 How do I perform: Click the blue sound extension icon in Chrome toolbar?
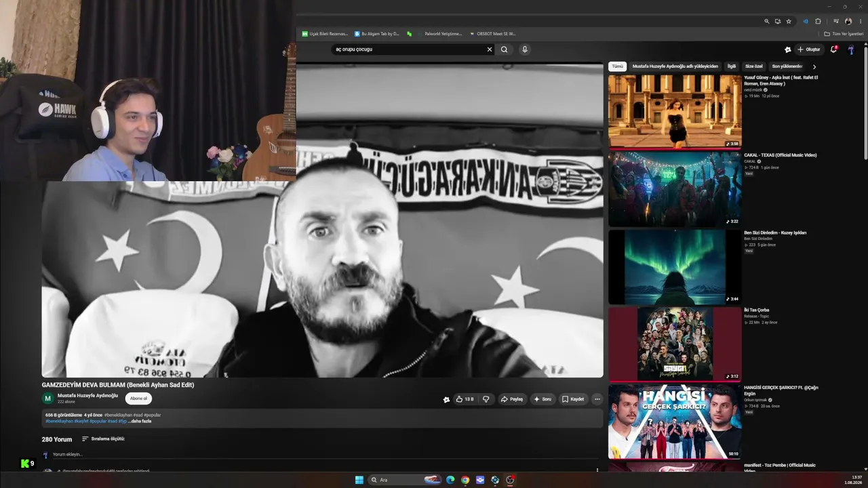[806, 21]
